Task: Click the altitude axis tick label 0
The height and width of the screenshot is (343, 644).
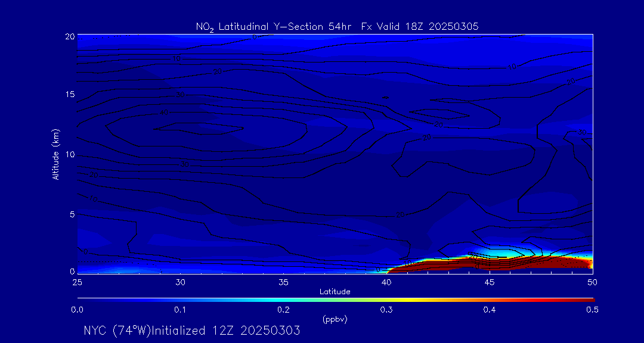Action: tap(72, 271)
